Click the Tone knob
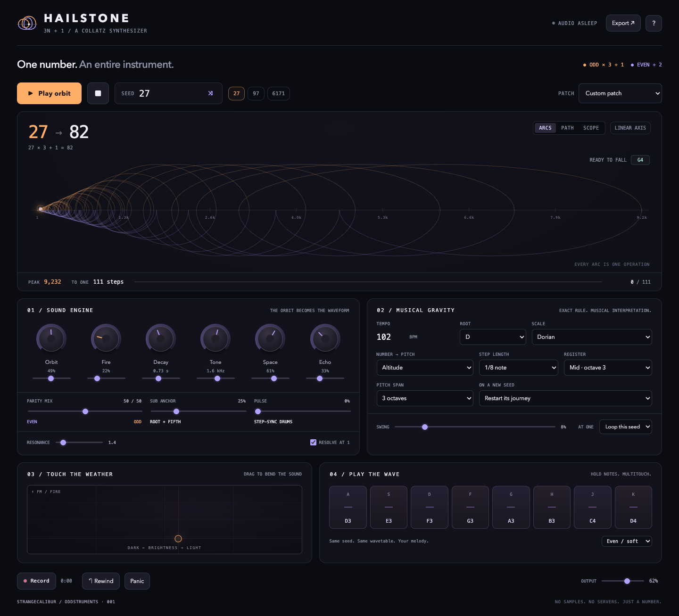679x616 pixels. (215, 338)
